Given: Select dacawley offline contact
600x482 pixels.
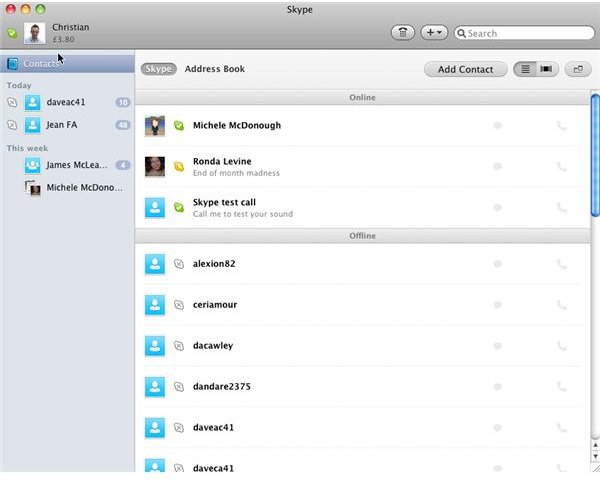Looking at the screenshot, I should 362,346.
